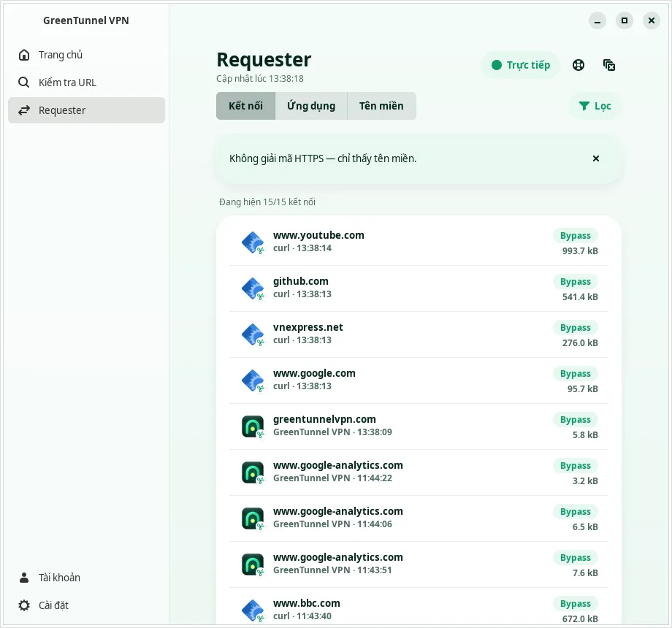Open Kiểm tra URL page
This screenshot has width=672, height=628.
click(86, 83)
